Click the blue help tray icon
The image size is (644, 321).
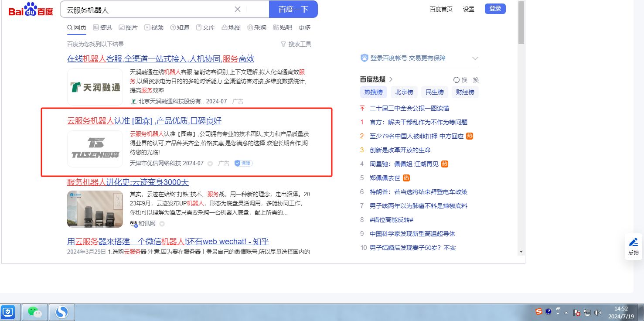coord(549,311)
